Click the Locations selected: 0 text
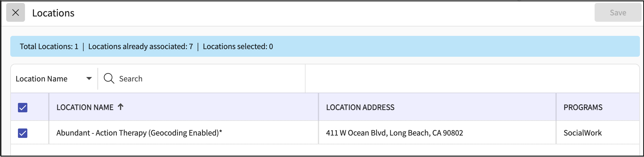Screen dimensions: 644x157 pyautogui.click(x=238, y=46)
